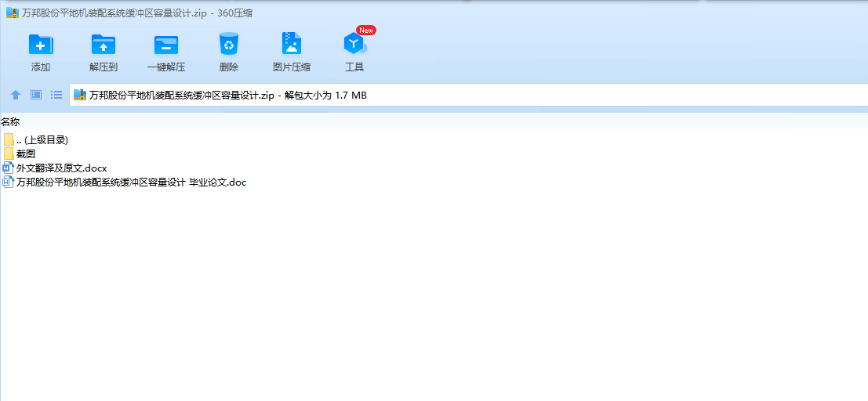Image resolution: width=868 pixels, height=401 pixels.
Task: Click the archive icon in the address bar
Action: coord(80,95)
